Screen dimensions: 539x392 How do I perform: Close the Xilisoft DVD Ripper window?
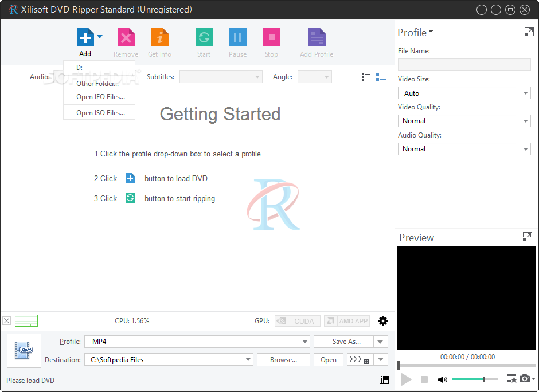(x=525, y=10)
